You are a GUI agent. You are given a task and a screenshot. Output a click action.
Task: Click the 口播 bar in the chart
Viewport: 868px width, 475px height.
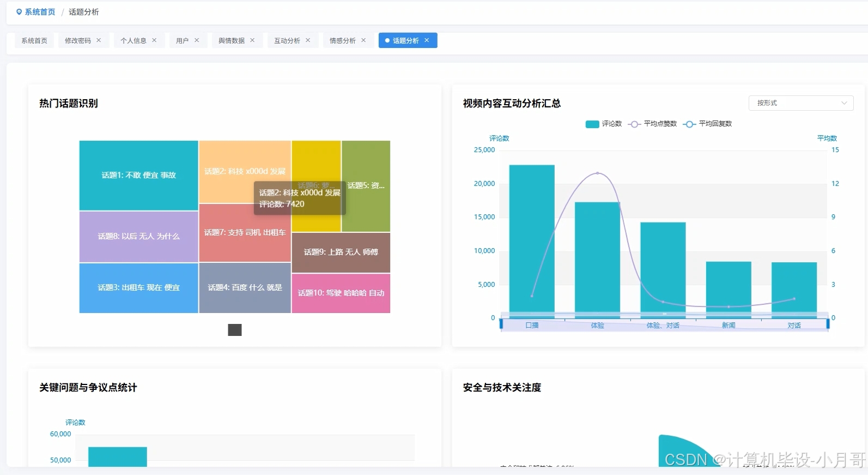tap(532, 241)
